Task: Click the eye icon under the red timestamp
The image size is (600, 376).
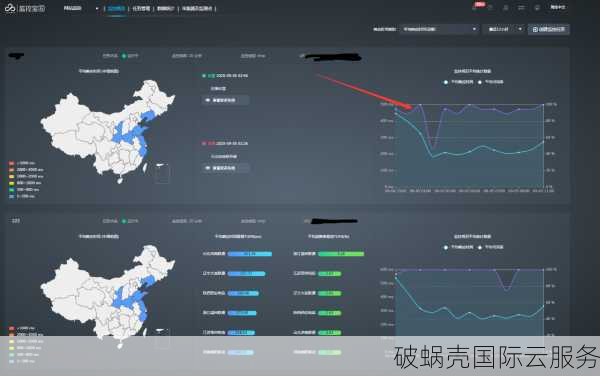Action: (208, 168)
